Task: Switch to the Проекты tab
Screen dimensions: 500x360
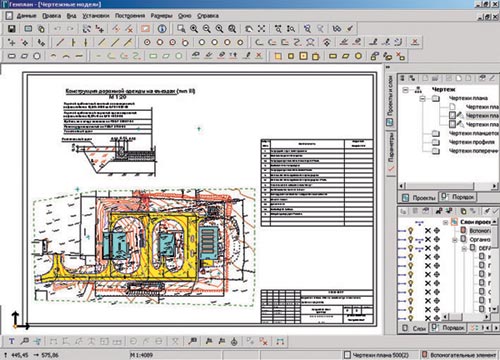Action: [x=419, y=198]
